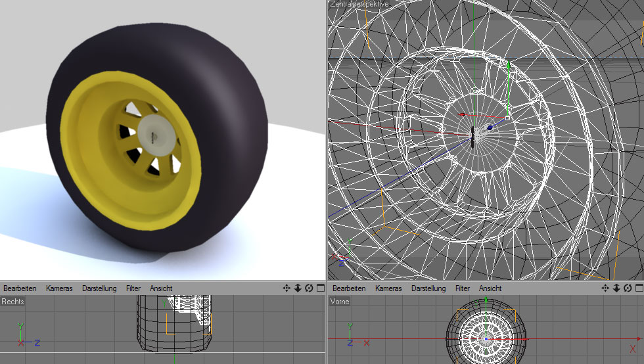644x364 pixels.
Task: Click the rotate icon in the Vorne viewport header
Action: [x=628, y=288]
